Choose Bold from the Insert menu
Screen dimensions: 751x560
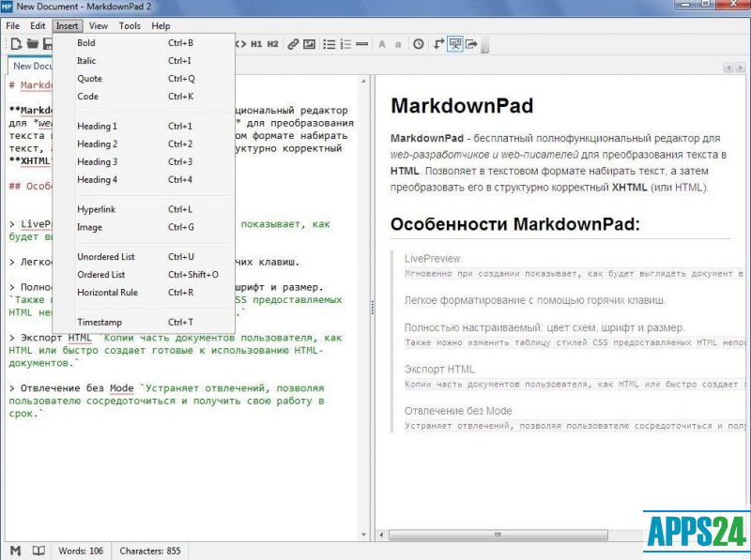click(144, 42)
